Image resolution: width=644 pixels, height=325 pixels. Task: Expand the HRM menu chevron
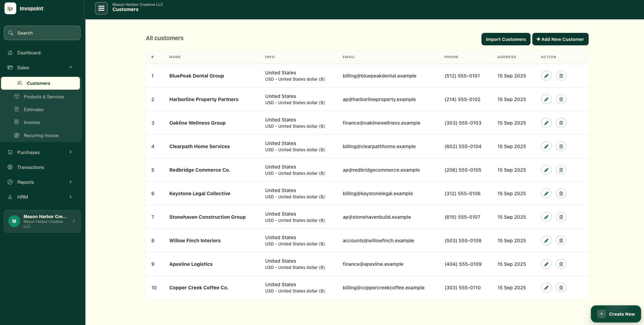(x=71, y=197)
